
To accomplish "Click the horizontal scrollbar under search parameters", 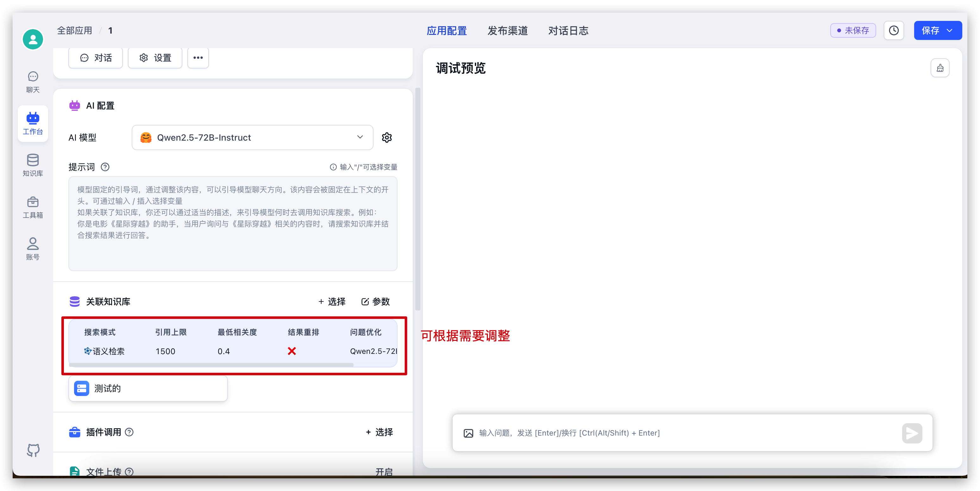I will click(x=211, y=365).
